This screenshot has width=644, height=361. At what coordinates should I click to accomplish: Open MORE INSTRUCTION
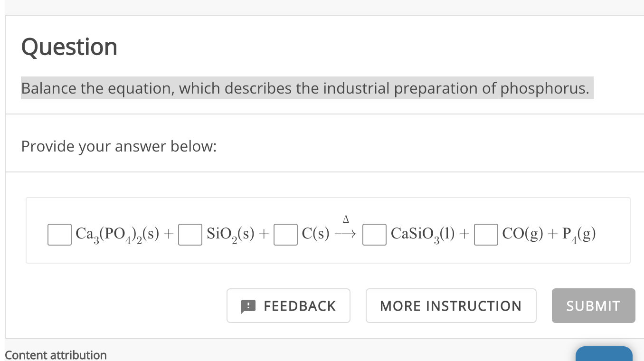click(x=451, y=306)
